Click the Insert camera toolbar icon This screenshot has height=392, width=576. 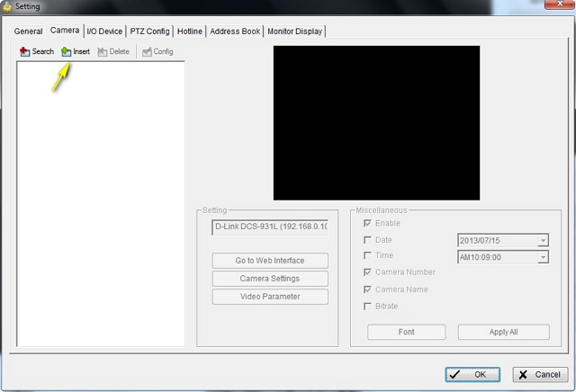click(66, 52)
